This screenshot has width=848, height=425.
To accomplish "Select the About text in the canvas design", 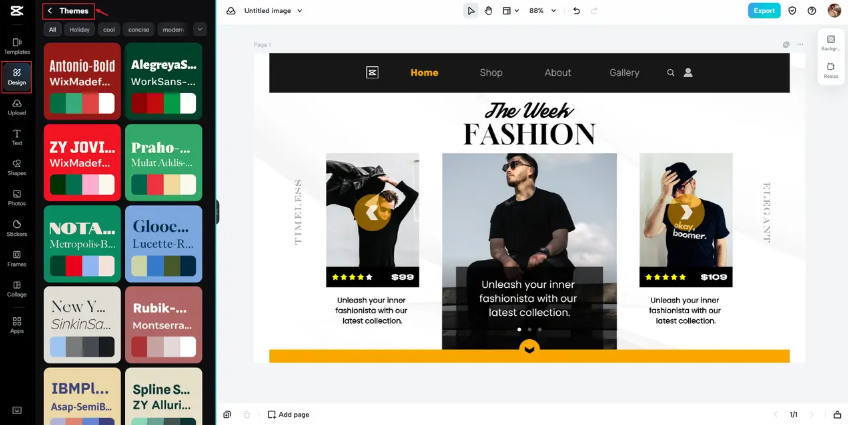I will point(558,72).
